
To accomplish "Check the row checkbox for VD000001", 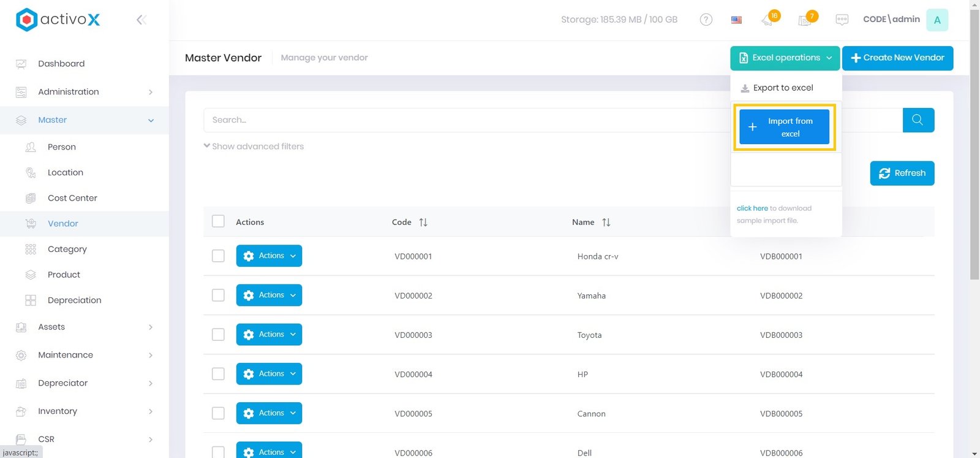I will [x=218, y=256].
